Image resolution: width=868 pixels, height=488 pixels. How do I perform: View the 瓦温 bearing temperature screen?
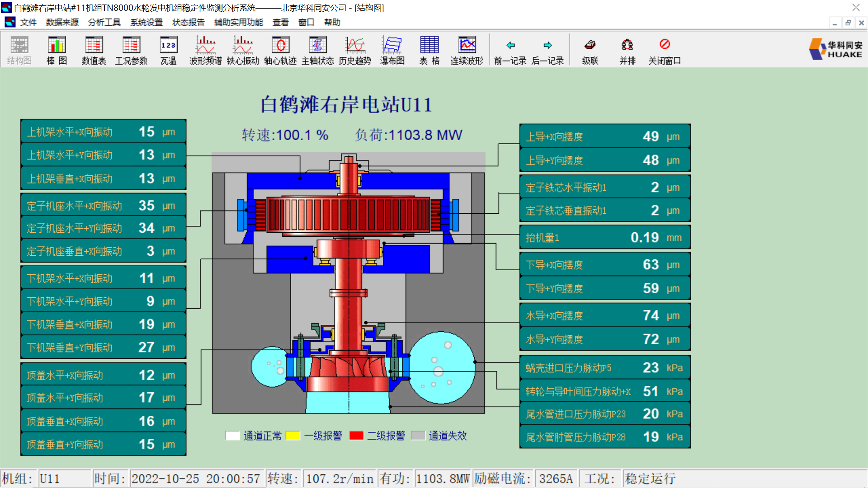pos(168,50)
